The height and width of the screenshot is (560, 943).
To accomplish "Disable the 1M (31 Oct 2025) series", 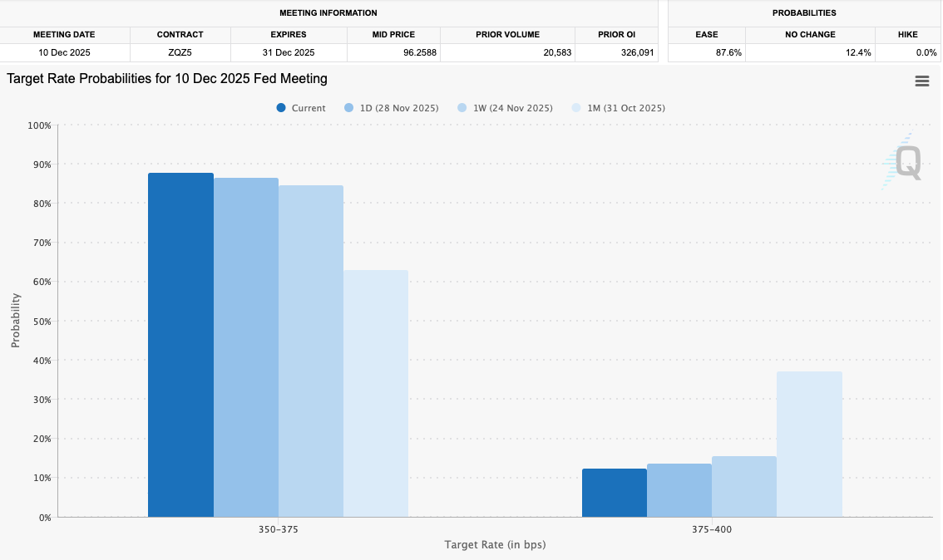I will pyautogui.click(x=618, y=108).
